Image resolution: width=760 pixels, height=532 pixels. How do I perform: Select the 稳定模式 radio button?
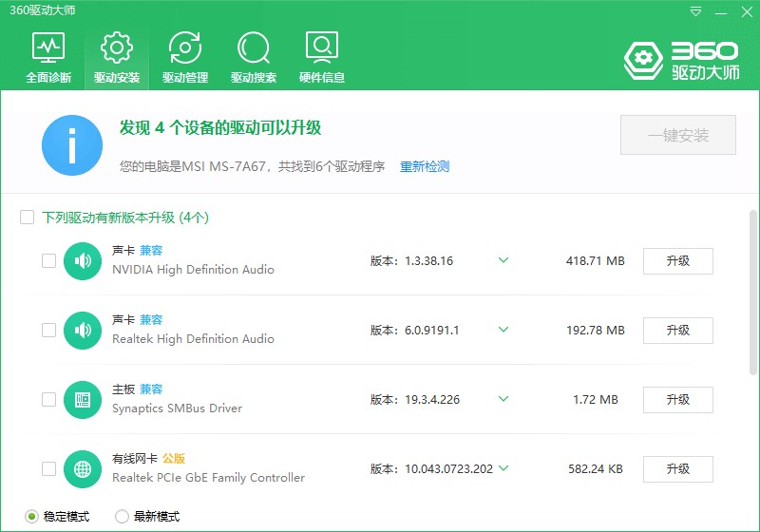[31, 517]
